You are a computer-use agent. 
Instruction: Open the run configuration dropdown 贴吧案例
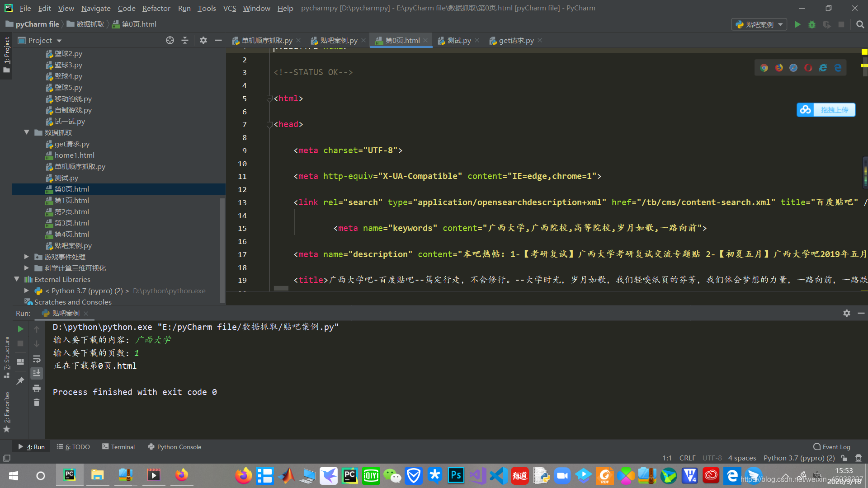[759, 24]
